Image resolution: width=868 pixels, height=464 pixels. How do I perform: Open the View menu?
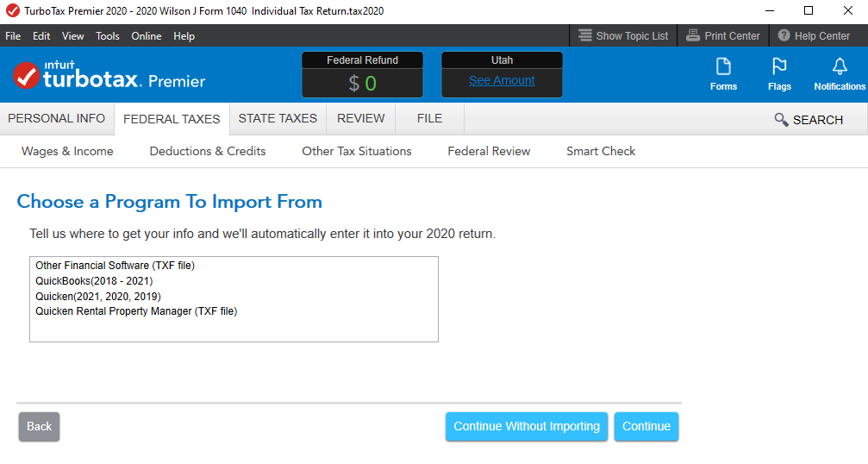pyautogui.click(x=72, y=36)
